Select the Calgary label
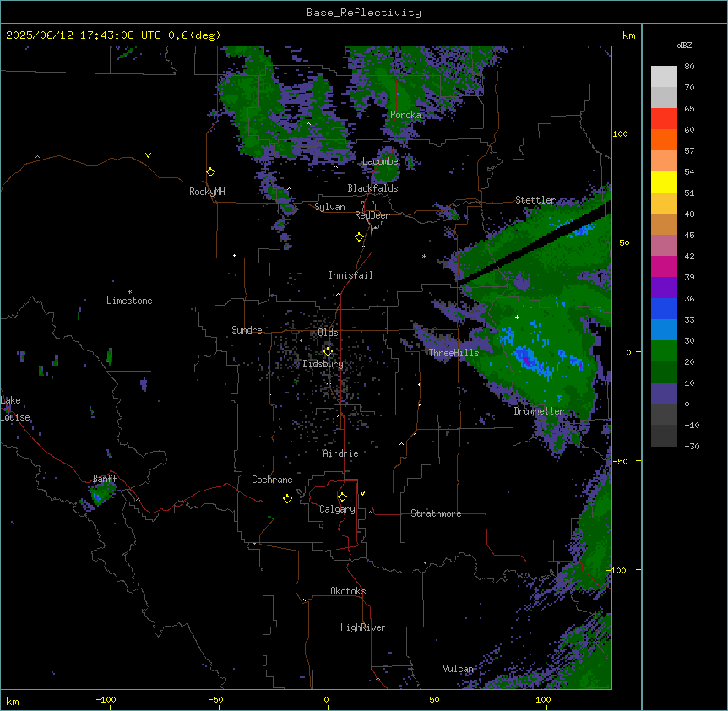The image size is (728, 711). tap(337, 509)
